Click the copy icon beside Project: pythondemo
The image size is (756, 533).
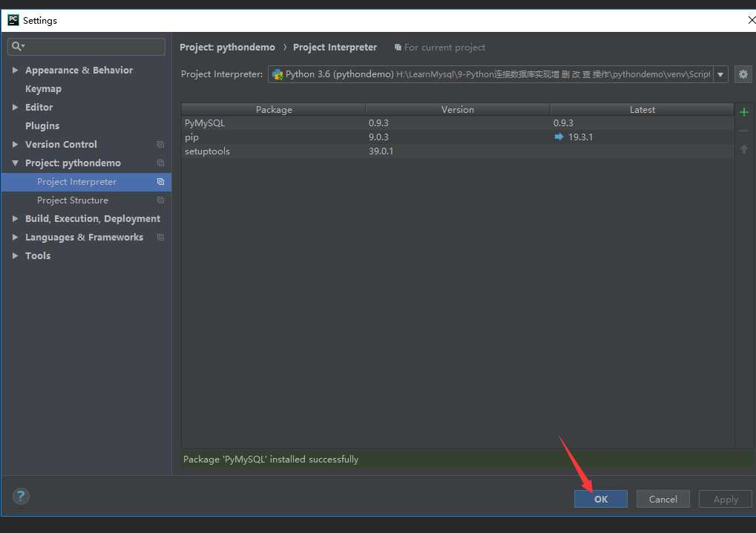[160, 163]
